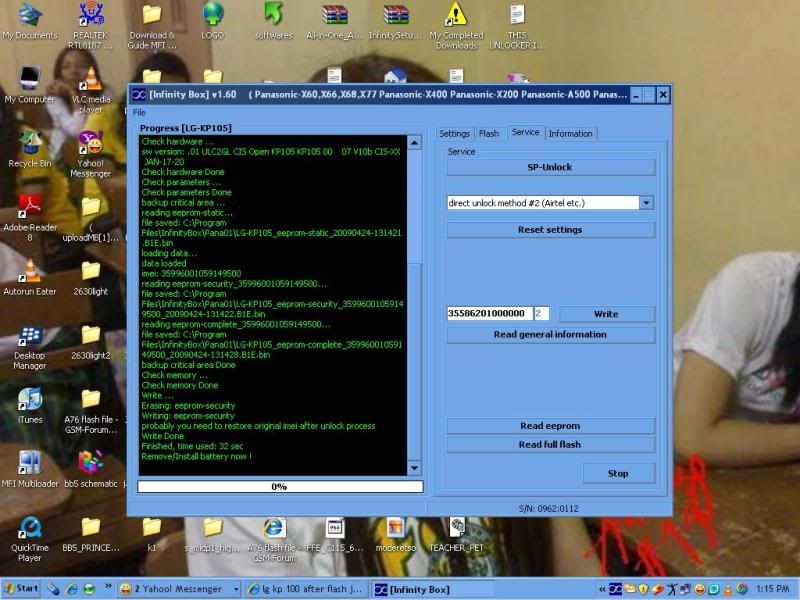Click 'Remove/Install battery now !' log line

point(197,457)
